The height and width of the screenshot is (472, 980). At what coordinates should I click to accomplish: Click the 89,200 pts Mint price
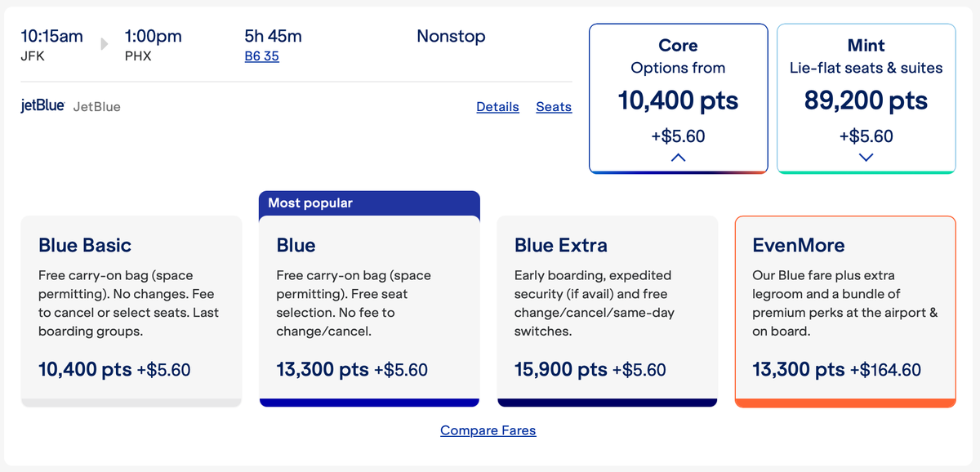pyautogui.click(x=866, y=100)
